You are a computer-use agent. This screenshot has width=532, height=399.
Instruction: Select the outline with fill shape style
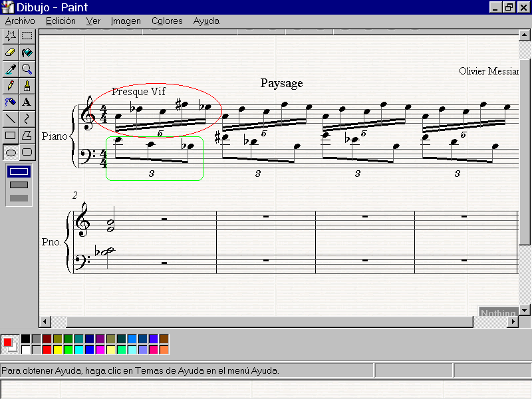[19, 185]
